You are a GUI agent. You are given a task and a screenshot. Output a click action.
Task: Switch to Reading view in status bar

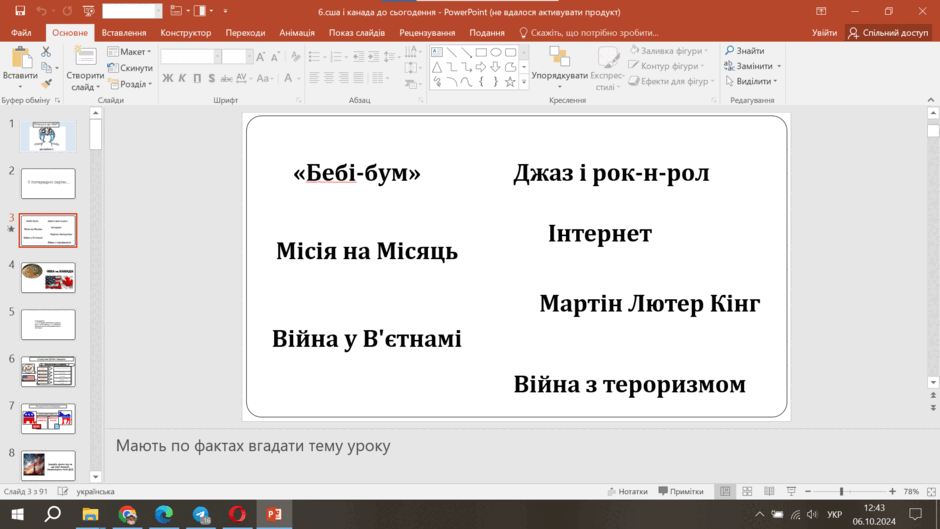[x=769, y=491]
